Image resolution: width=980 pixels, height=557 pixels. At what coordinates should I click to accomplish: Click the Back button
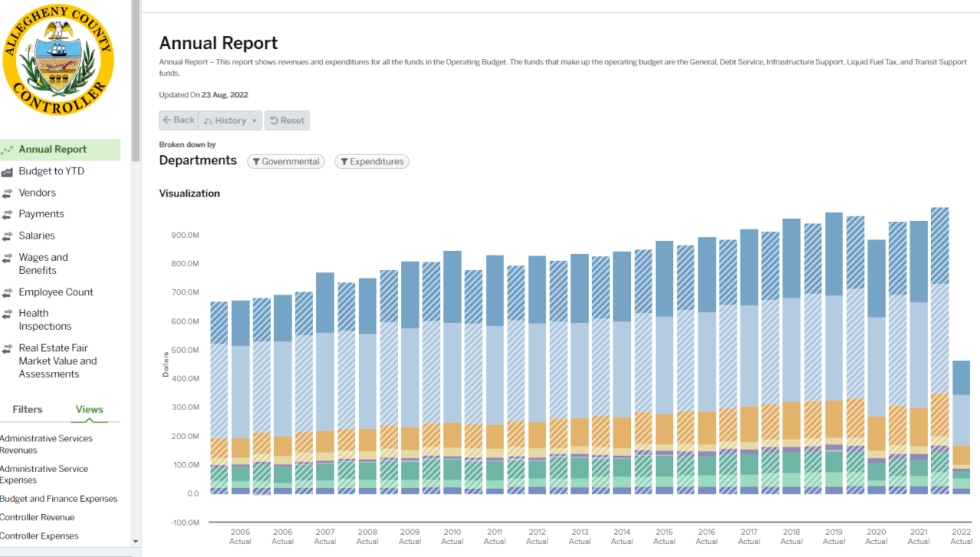click(x=178, y=120)
